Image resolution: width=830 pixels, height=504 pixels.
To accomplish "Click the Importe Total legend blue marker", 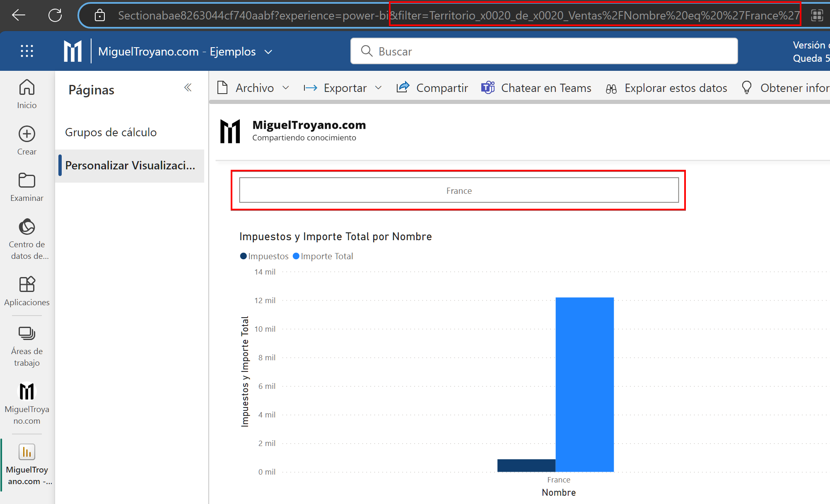I will [296, 256].
